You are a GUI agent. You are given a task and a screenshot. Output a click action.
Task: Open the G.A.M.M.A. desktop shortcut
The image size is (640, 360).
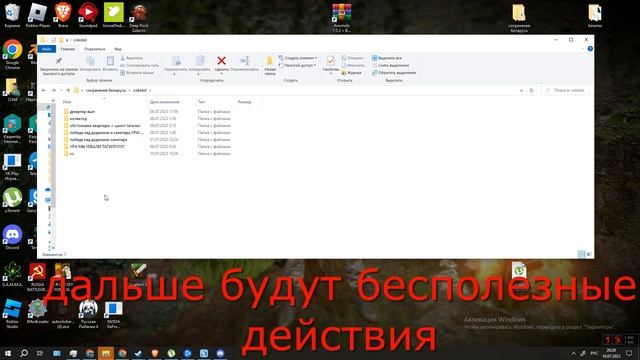point(12,274)
